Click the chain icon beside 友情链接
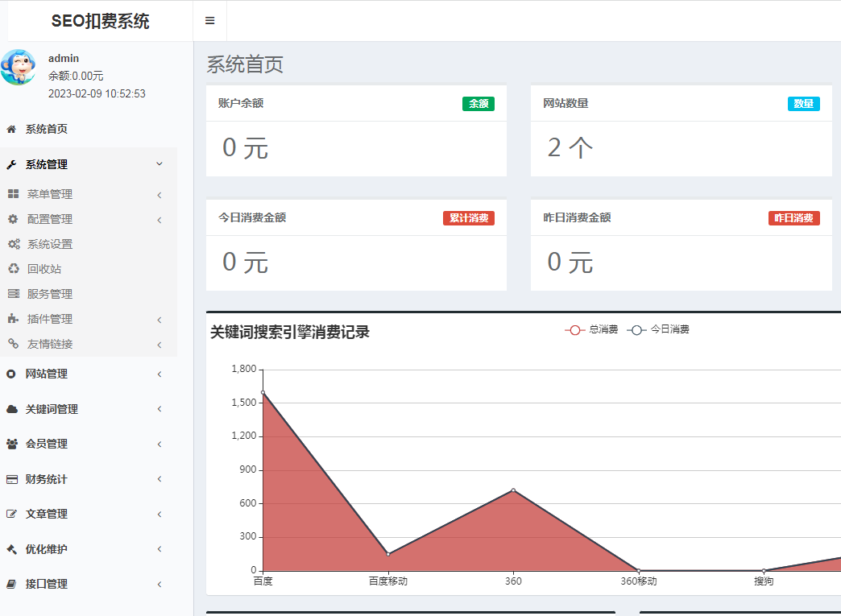Screen dimensions: 841x616 [x=14, y=343]
